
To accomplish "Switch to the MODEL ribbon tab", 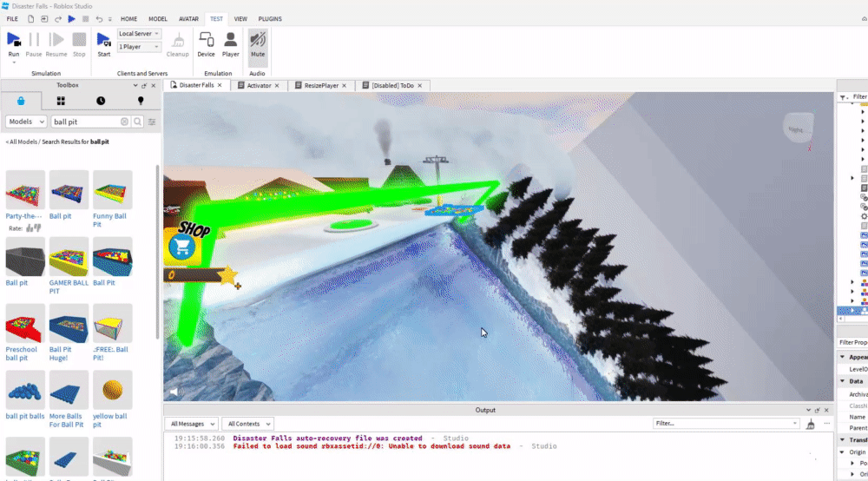I will [x=158, y=19].
